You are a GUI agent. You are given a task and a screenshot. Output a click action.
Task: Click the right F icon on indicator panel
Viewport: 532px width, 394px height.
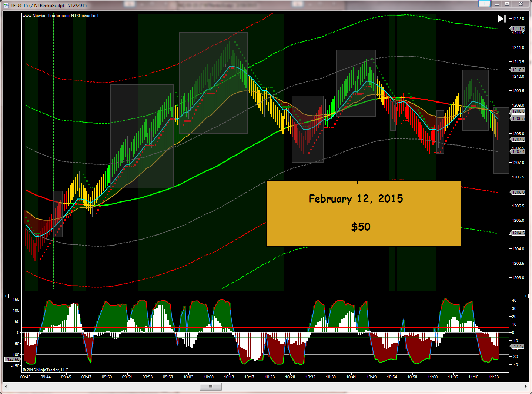click(526, 296)
